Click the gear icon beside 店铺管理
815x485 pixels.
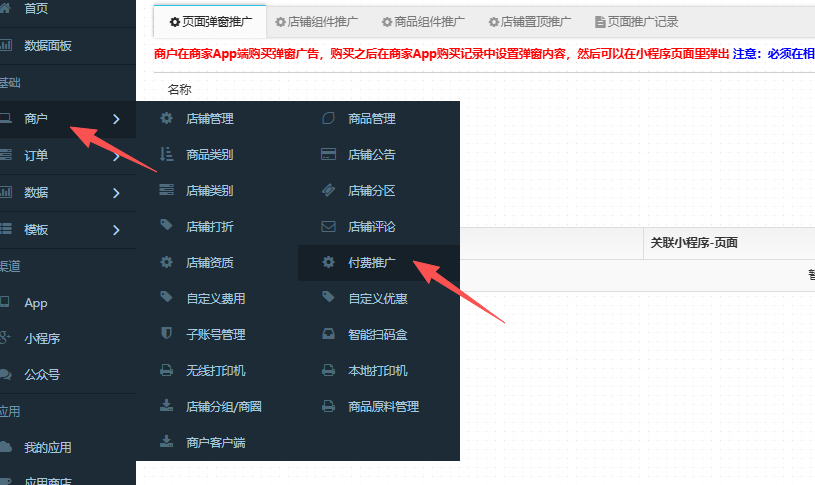(166, 118)
